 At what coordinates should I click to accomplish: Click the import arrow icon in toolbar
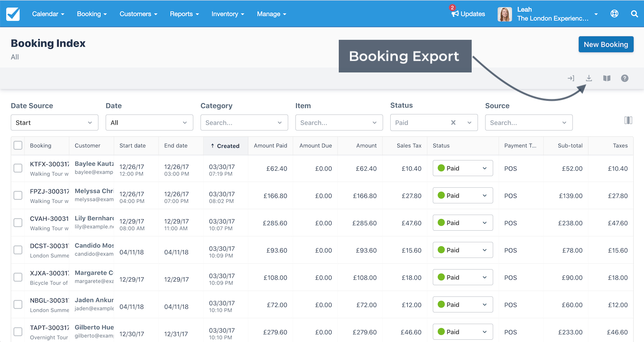571,78
